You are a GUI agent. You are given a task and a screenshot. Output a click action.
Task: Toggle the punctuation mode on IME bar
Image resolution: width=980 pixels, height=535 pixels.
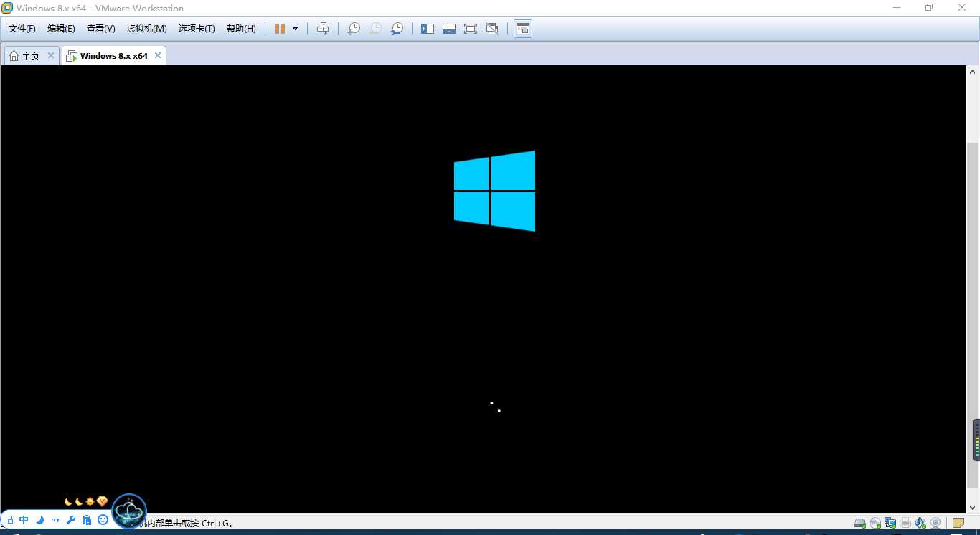(55, 520)
